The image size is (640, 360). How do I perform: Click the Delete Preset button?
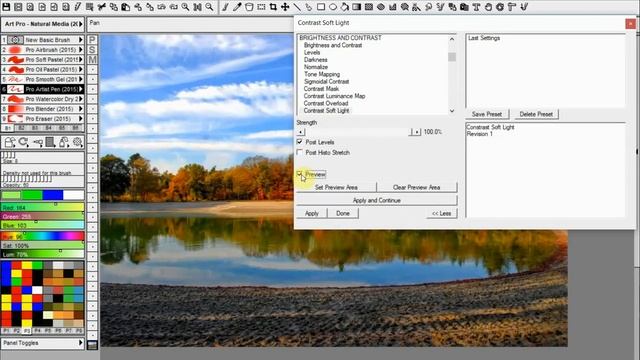536,114
